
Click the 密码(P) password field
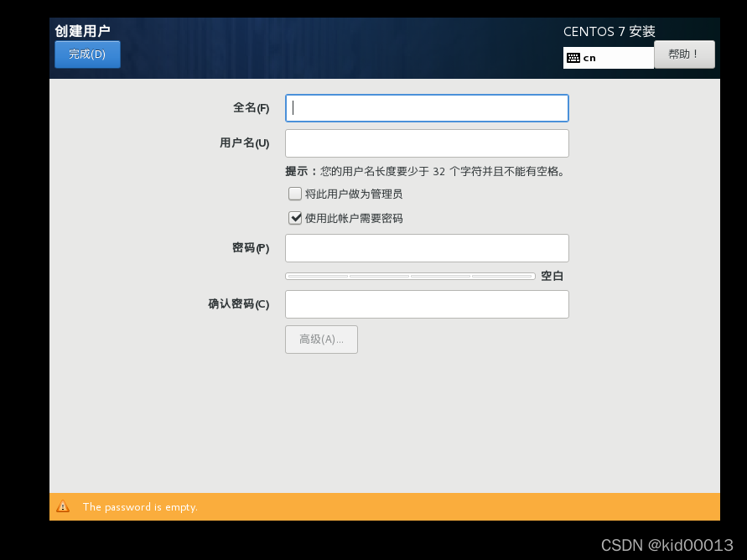pyautogui.click(x=427, y=248)
